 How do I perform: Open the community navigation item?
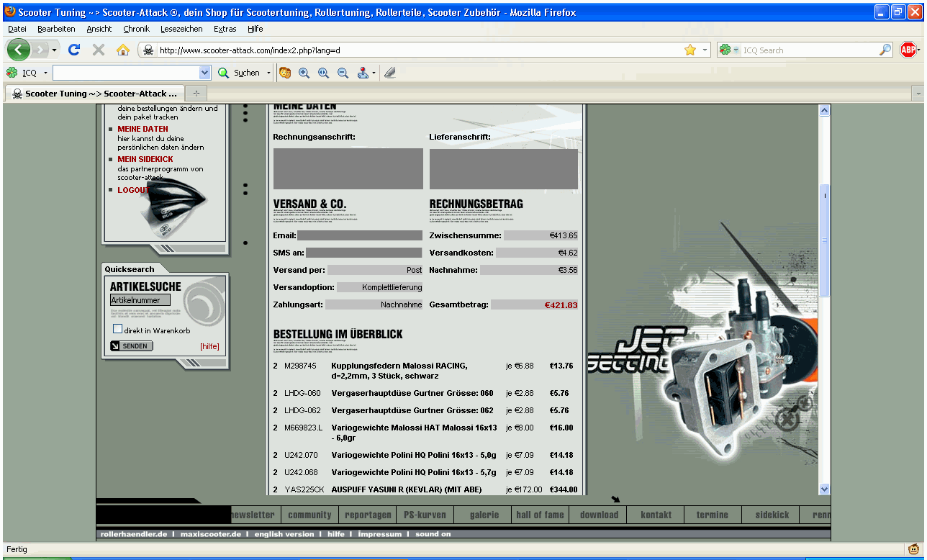[309, 515]
